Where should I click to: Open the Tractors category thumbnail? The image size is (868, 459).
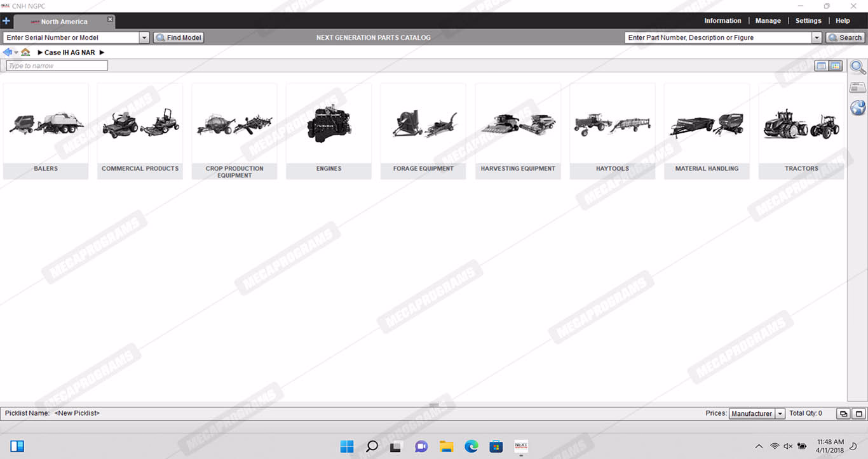point(801,131)
